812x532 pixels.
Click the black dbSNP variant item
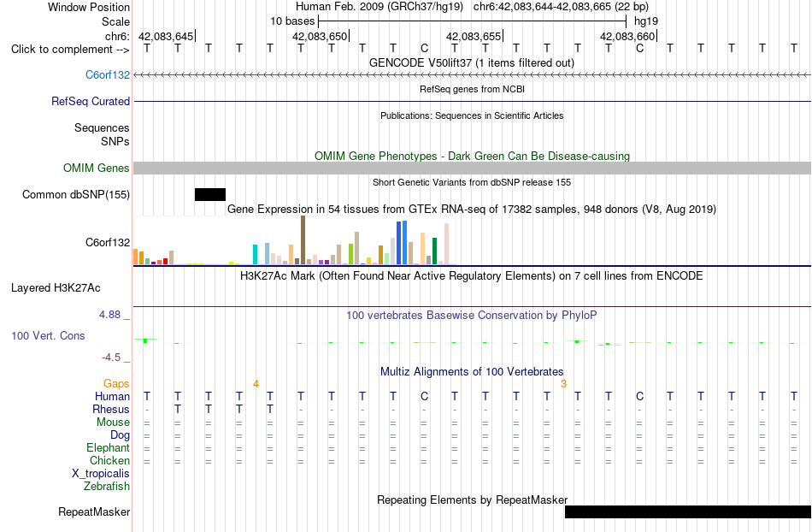click(210, 195)
